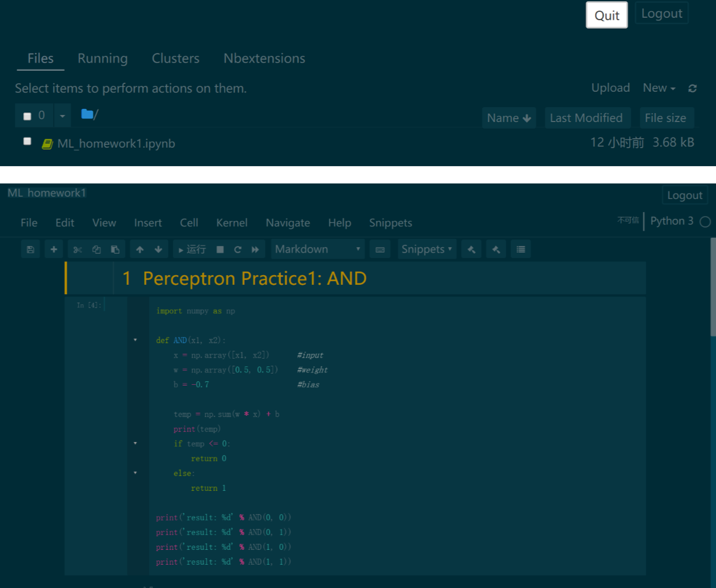Copy selected cells icon in the notebook toolbar
716x588 pixels.
(x=96, y=249)
